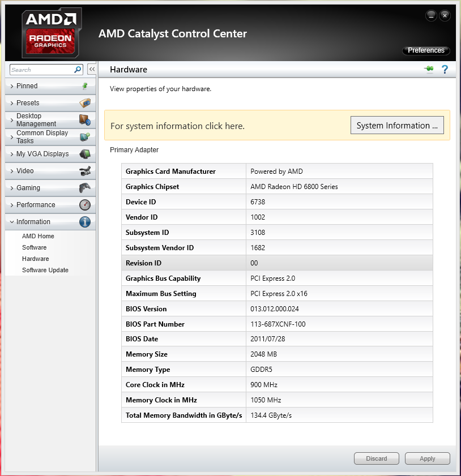Click the Desktop Management icon

pyautogui.click(x=85, y=120)
